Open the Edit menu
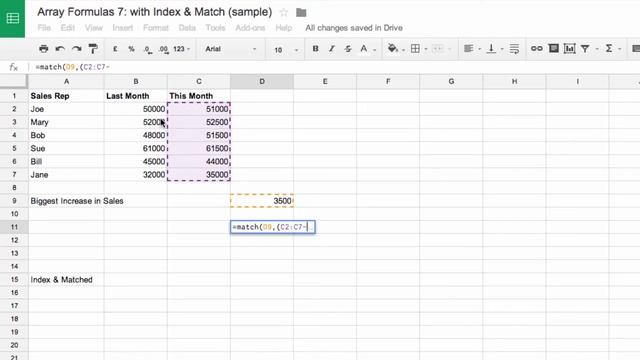This screenshot has height=360, width=640. pyautogui.click(x=67, y=28)
